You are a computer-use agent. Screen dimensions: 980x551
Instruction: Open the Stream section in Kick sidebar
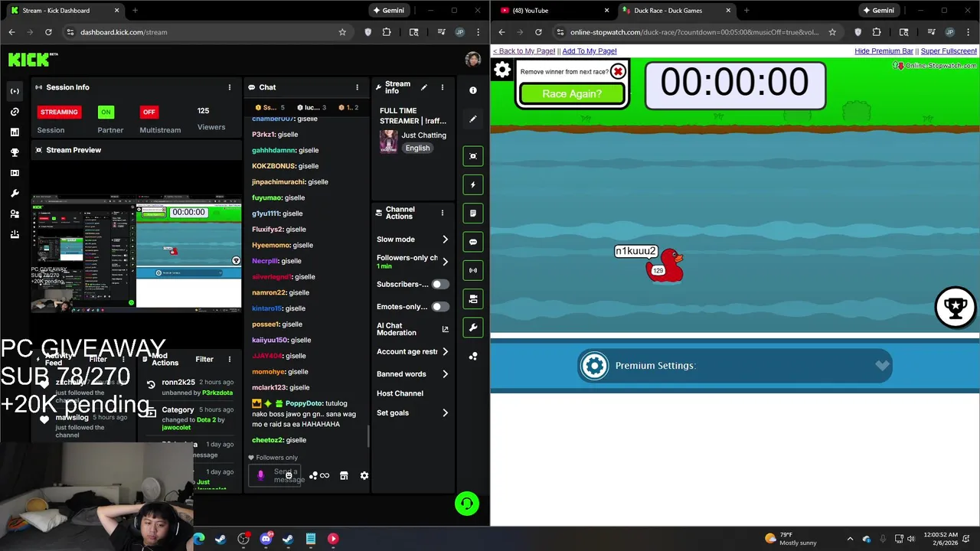(x=15, y=91)
